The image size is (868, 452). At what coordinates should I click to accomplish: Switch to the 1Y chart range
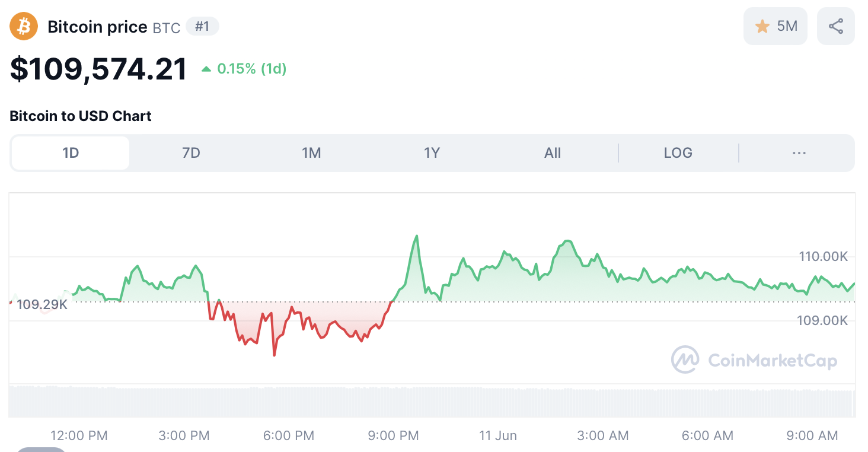coord(432,153)
